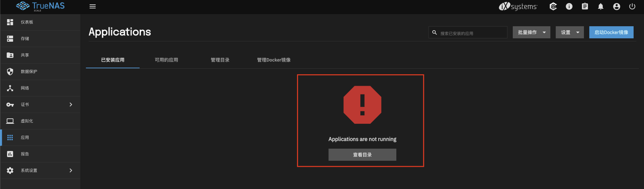This screenshot has height=189, width=644.
Task: Click the 系统设置 gear icon
Action: [10, 171]
